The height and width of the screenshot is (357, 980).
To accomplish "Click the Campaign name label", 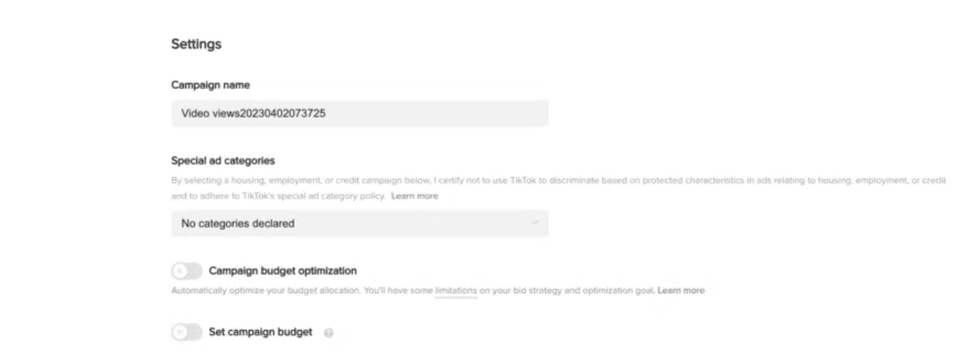I will (210, 86).
